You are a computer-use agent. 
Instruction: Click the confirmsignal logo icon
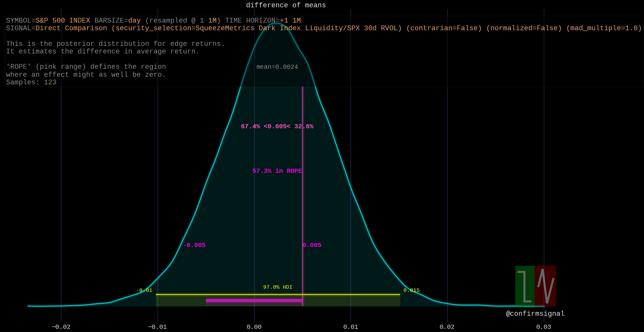535,286
